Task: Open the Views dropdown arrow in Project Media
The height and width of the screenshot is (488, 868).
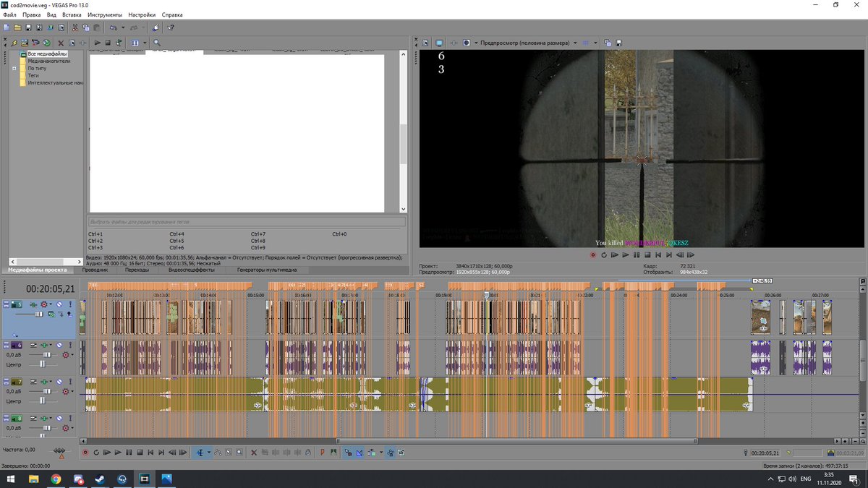Action: (145, 43)
